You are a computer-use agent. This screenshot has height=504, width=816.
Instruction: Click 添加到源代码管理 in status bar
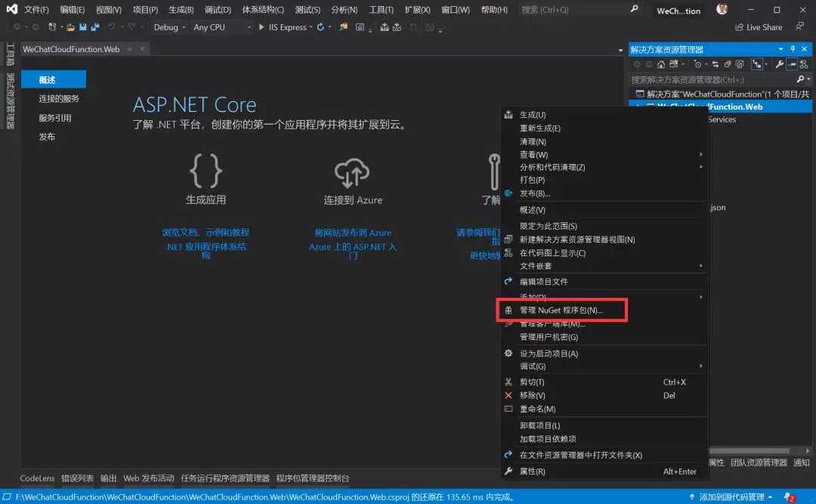(x=731, y=497)
